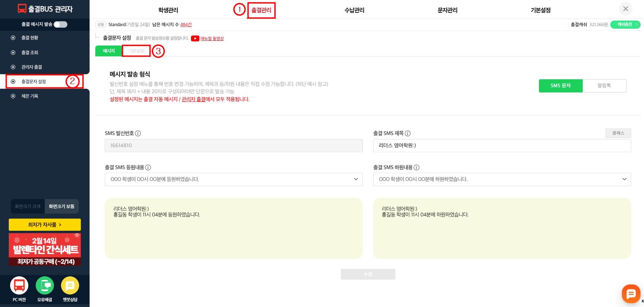Viewport: 644px width, 307px height.
Task: Open the 캐쉬충전 recharge button
Action: click(x=625, y=25)
